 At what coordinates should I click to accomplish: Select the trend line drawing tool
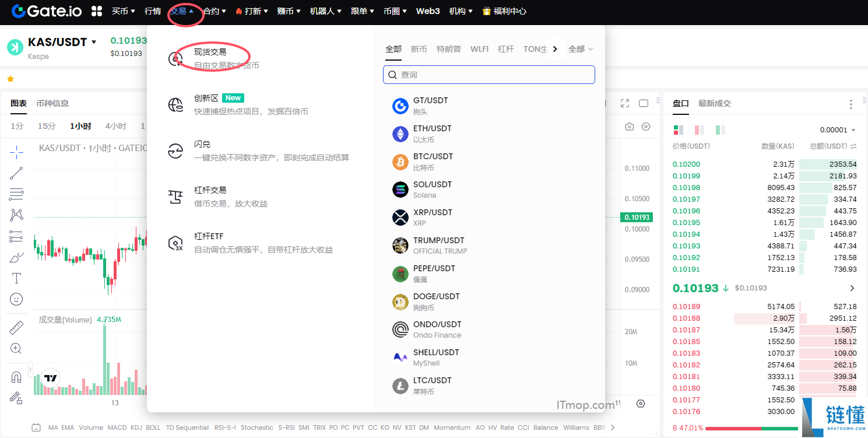[16, 173]
